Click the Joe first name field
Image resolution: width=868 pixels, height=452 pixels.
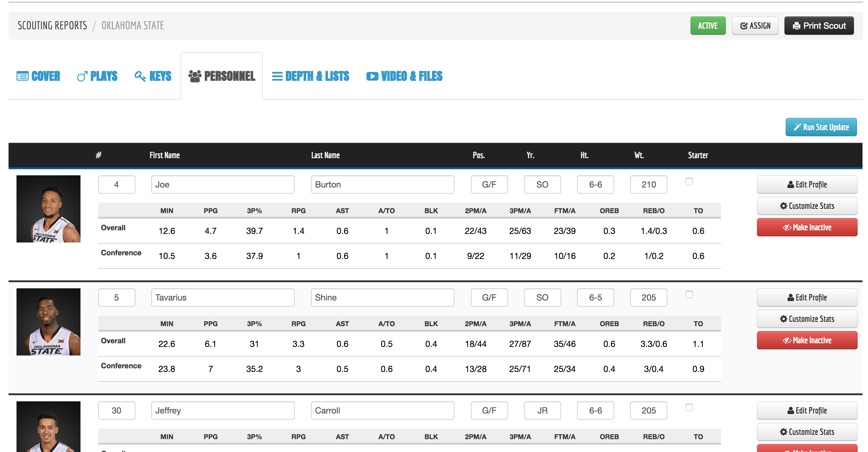222,184
